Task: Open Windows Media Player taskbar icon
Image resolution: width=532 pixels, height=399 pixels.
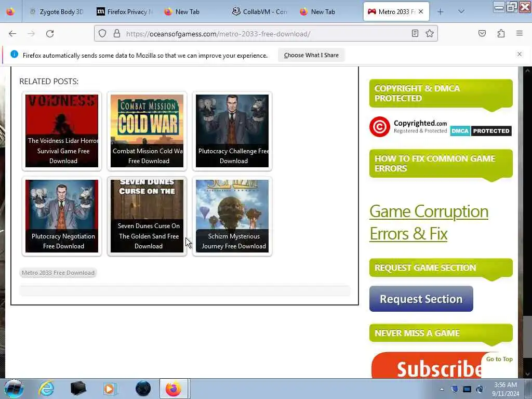Action: click(110, 389)
